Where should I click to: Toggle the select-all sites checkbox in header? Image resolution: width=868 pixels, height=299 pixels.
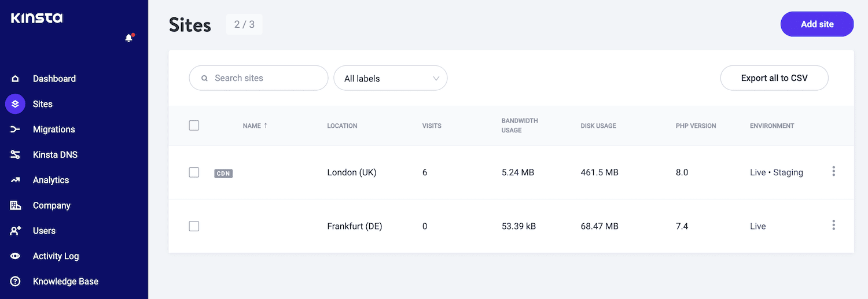click(x=194, y=125)
